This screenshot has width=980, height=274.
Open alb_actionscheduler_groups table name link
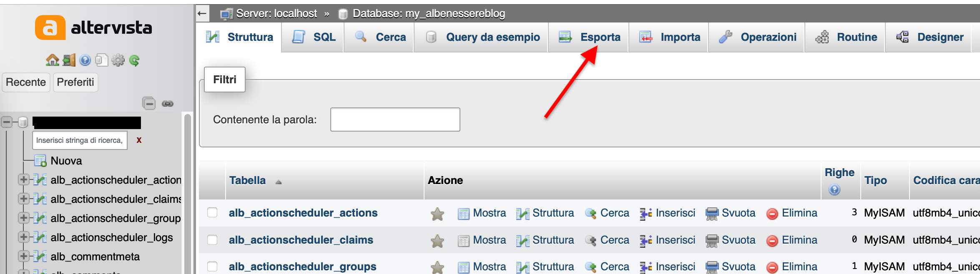click(303, 267)
